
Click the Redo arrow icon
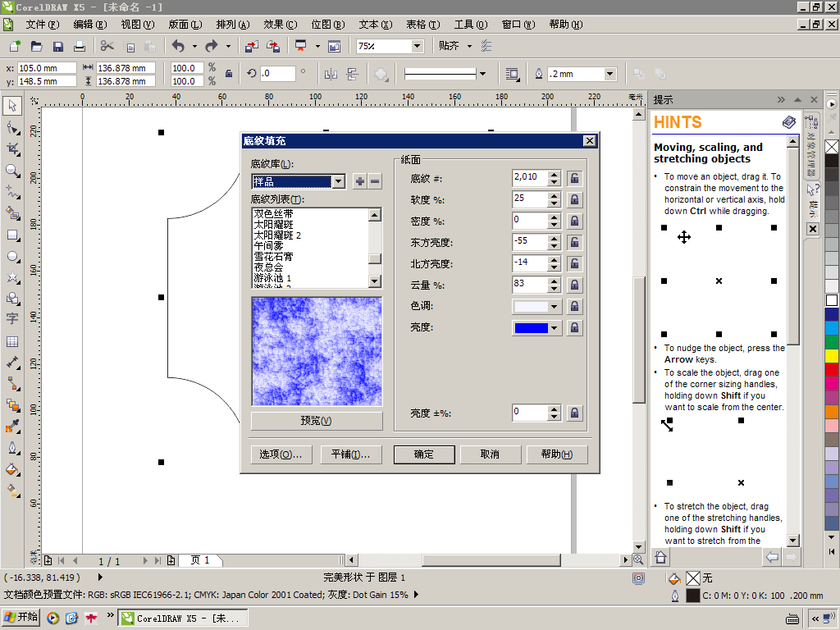coord(212,47)
